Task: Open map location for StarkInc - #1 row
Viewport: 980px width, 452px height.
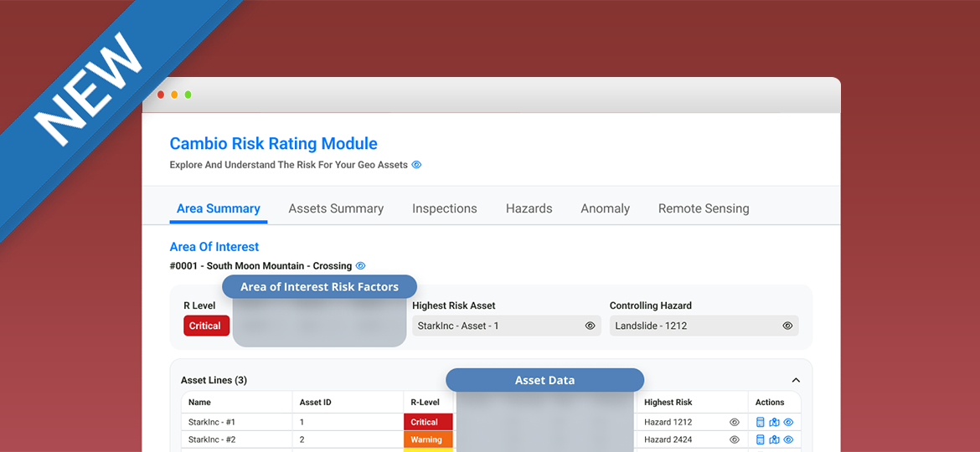Action: click(x=775, y=422)
